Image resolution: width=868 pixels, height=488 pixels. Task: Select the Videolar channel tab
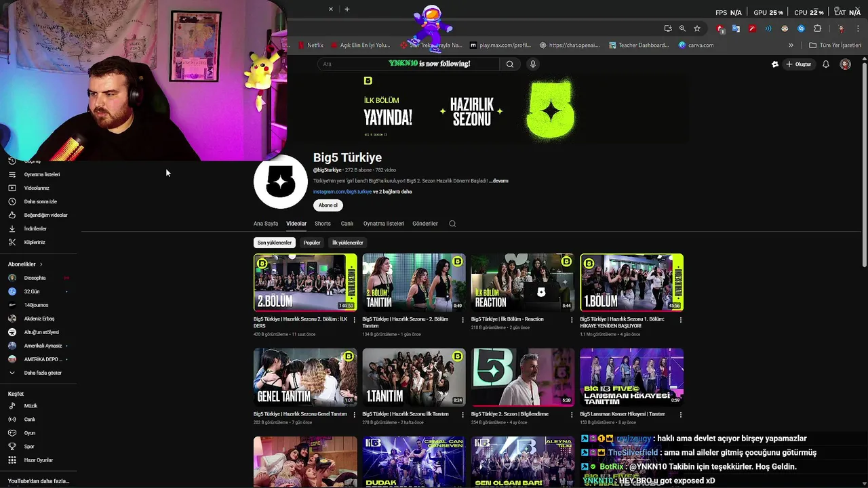coord(296,224)
